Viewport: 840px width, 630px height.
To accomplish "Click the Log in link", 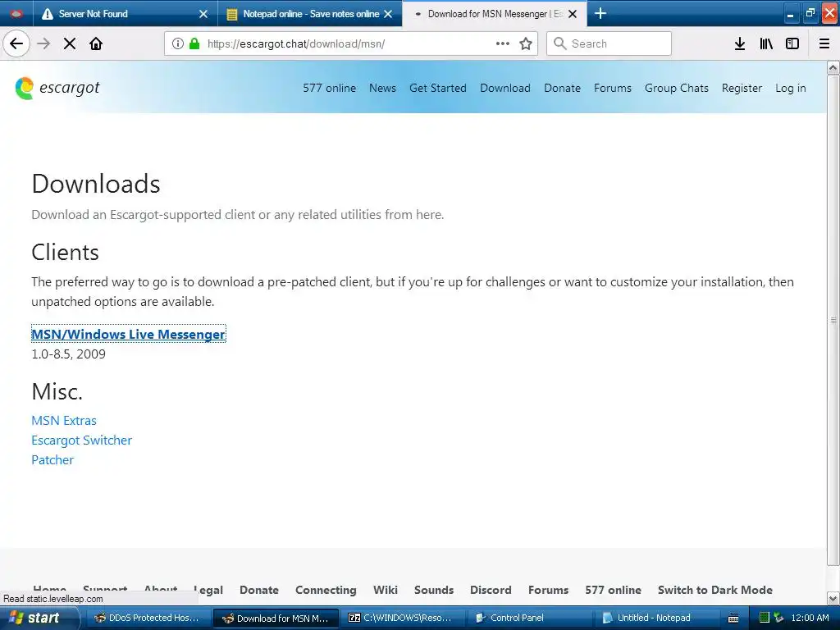I will coord(790,88).
